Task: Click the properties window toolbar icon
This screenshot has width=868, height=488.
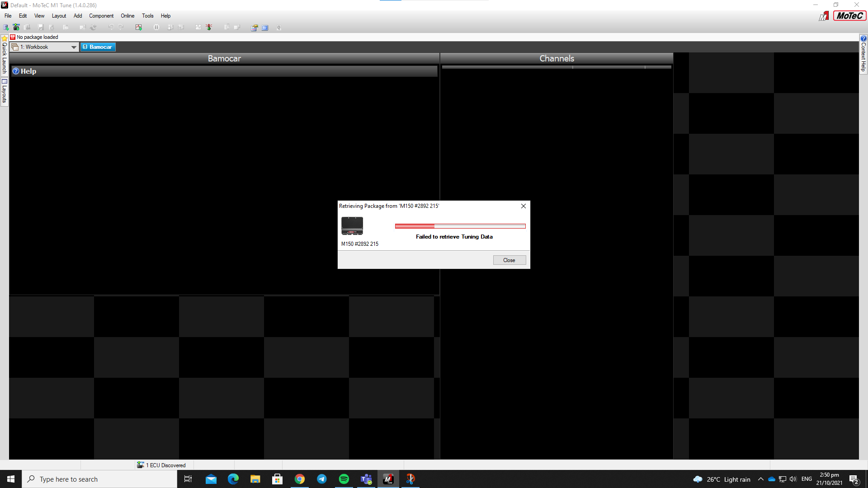Action: click(255, 28)
